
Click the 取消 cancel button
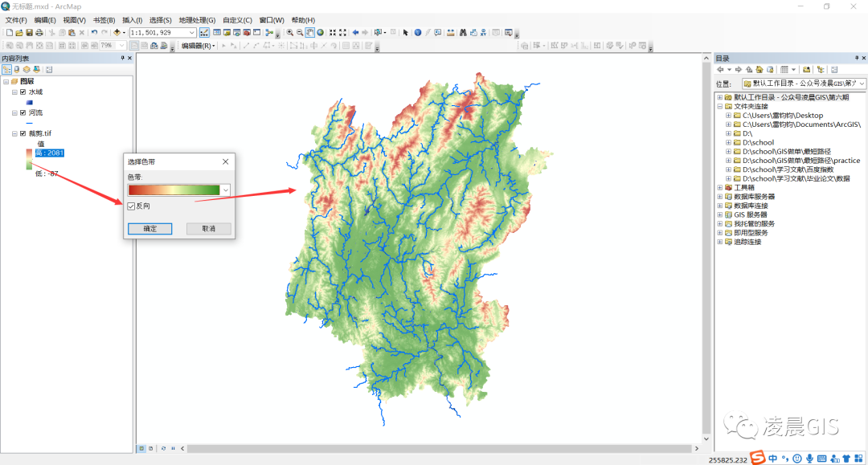(x=209, y=228)
